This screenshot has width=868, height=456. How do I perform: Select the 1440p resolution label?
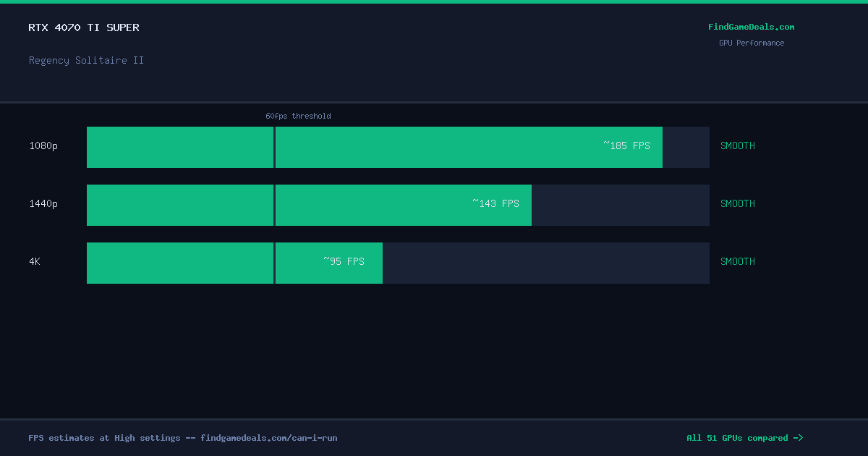(x=43, y=203)
